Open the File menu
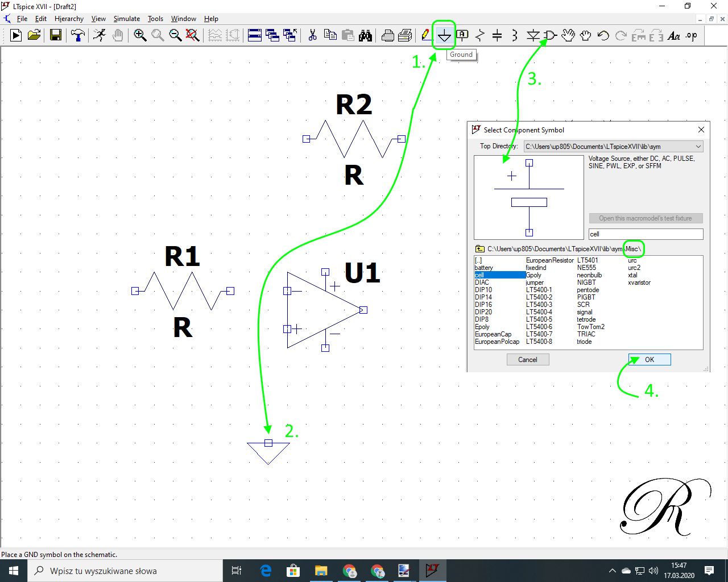 pos(22,19)
